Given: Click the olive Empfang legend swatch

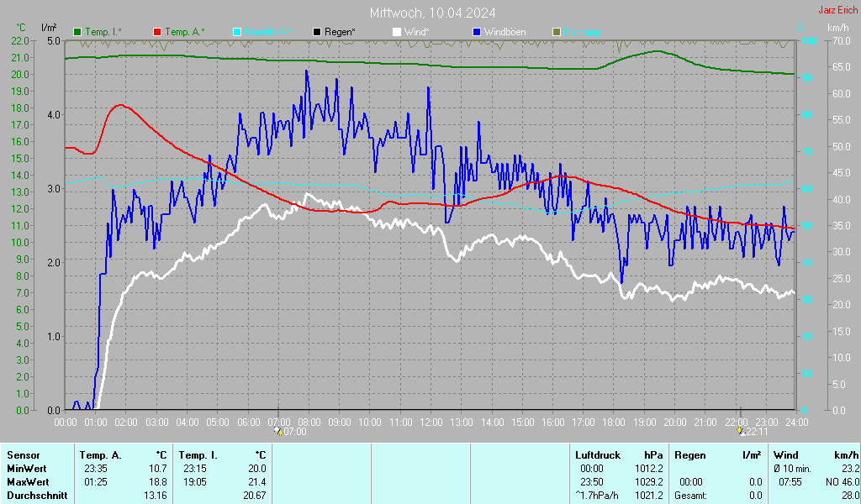Looking at the screenshot, I should click(x=557, y=32).
